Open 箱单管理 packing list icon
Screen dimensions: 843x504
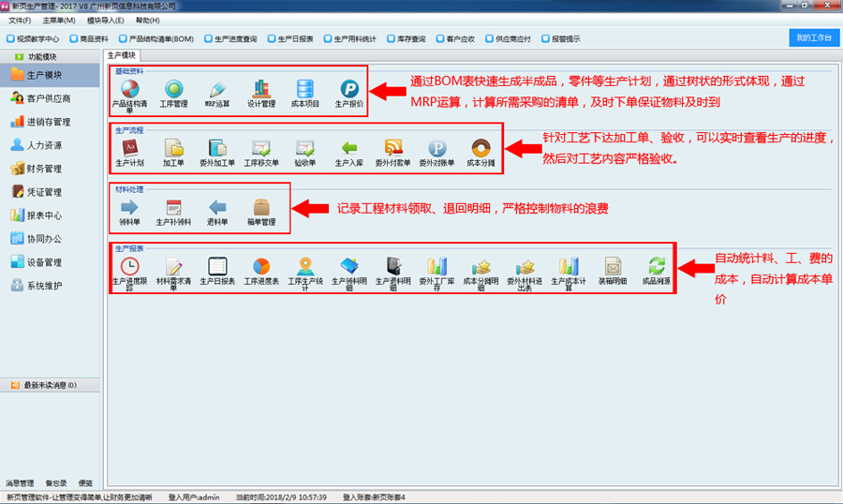click(x=260, y=208)
